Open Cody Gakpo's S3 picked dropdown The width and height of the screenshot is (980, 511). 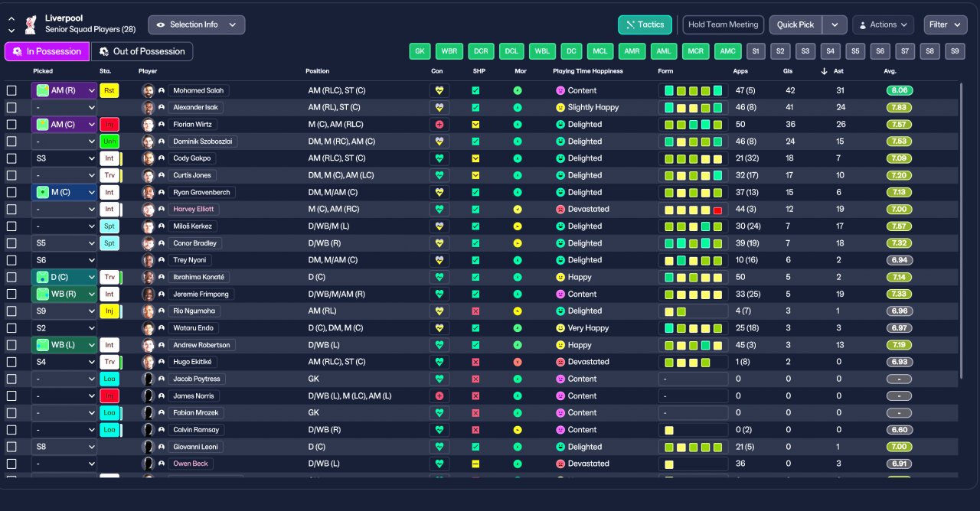pos(64,158)
